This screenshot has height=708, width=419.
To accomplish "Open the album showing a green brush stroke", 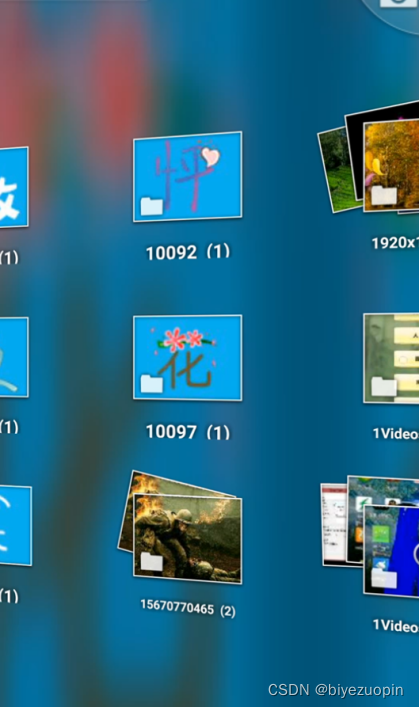I will click(14, 357).
